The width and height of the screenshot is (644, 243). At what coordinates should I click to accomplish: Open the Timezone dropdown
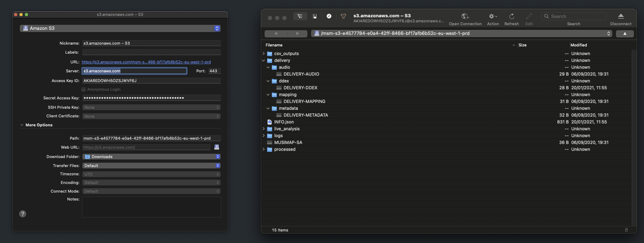tap(152, 174)
